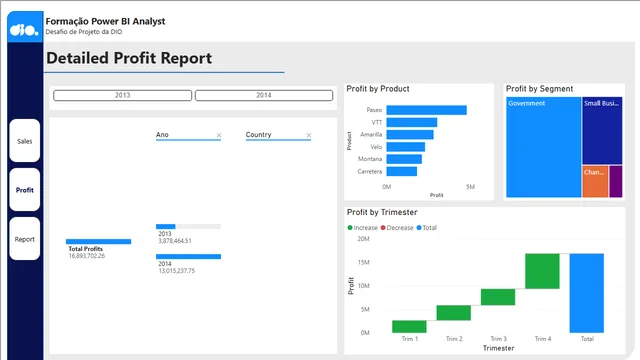Select the 2013 node bar in decomposition tree

tap(188, 227)
